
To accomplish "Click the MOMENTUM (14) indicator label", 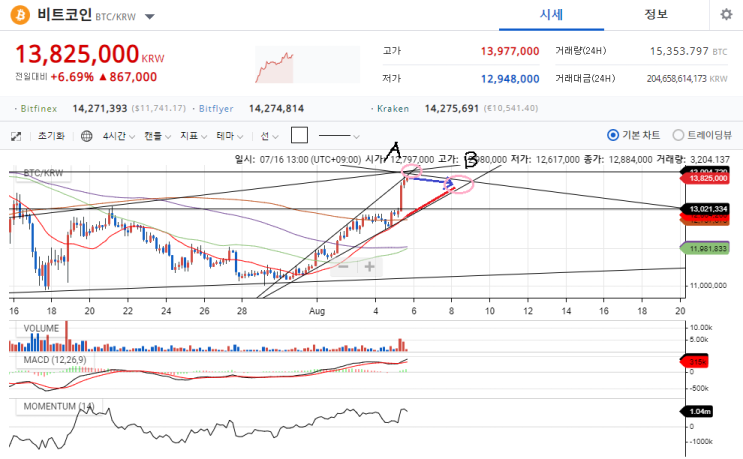I will 59,407.
